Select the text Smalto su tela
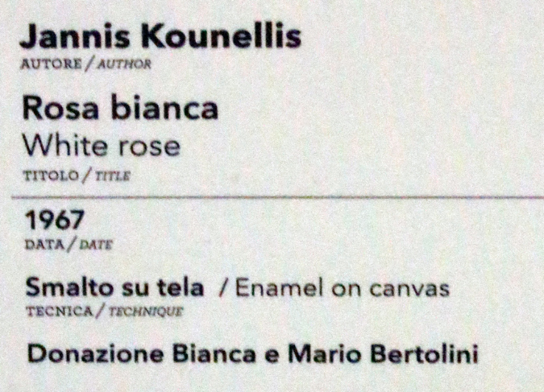Viewport: 544px width, 392px height. pyautogui.click(x=114, y=287)
